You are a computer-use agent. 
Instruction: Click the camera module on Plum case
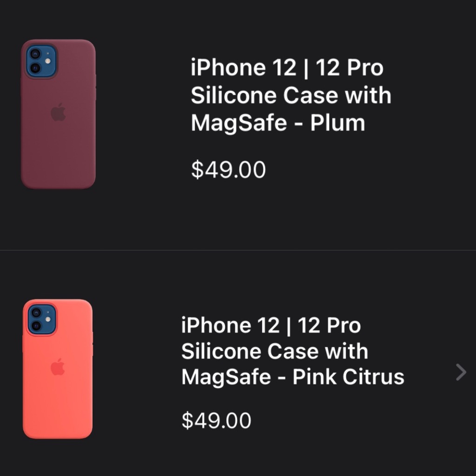(41, 61)
